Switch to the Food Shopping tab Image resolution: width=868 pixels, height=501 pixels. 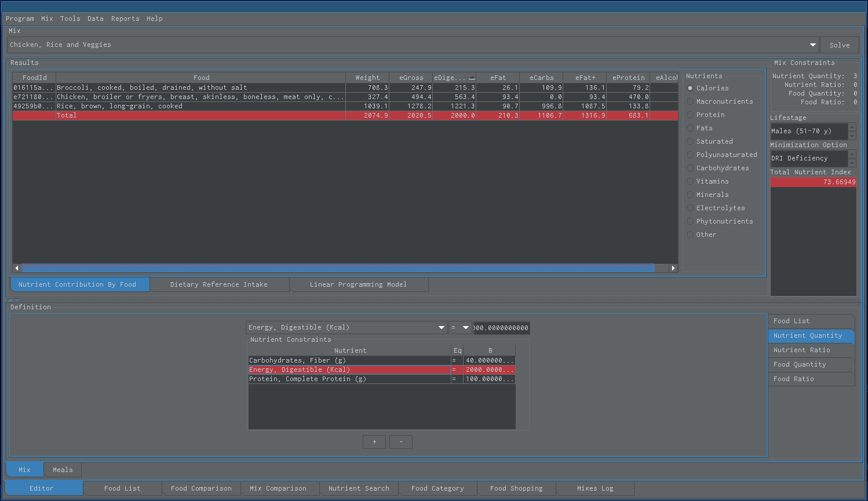pyautogui.click(x=516, y=488)
